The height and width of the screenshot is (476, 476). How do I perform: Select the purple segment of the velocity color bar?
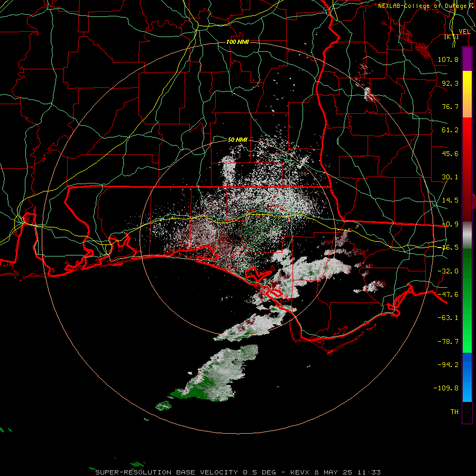(467, 59)
